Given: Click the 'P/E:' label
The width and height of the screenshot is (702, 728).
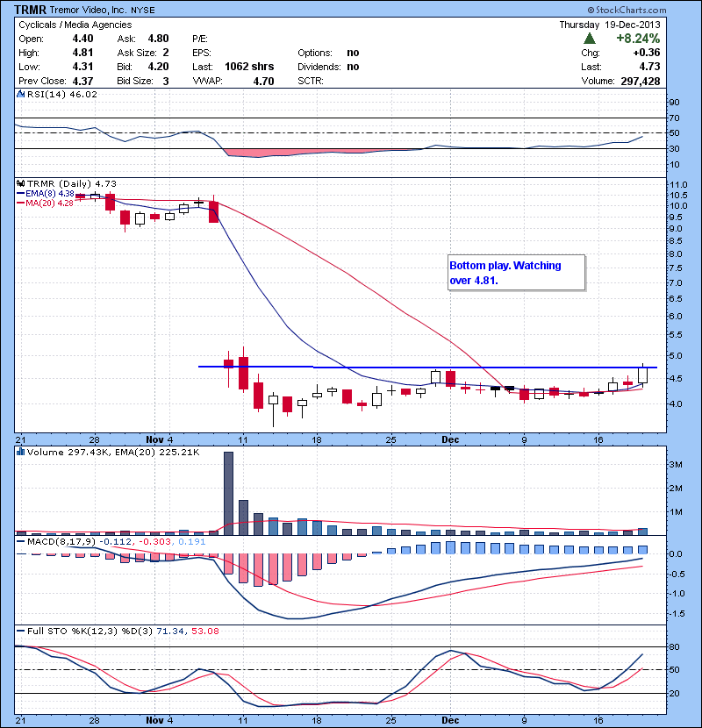Looking at the screenshot, I should [x=200, y=39].
